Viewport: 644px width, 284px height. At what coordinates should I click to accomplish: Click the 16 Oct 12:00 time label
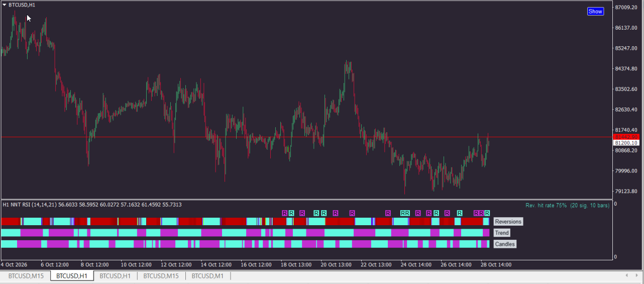coord(256,264)
